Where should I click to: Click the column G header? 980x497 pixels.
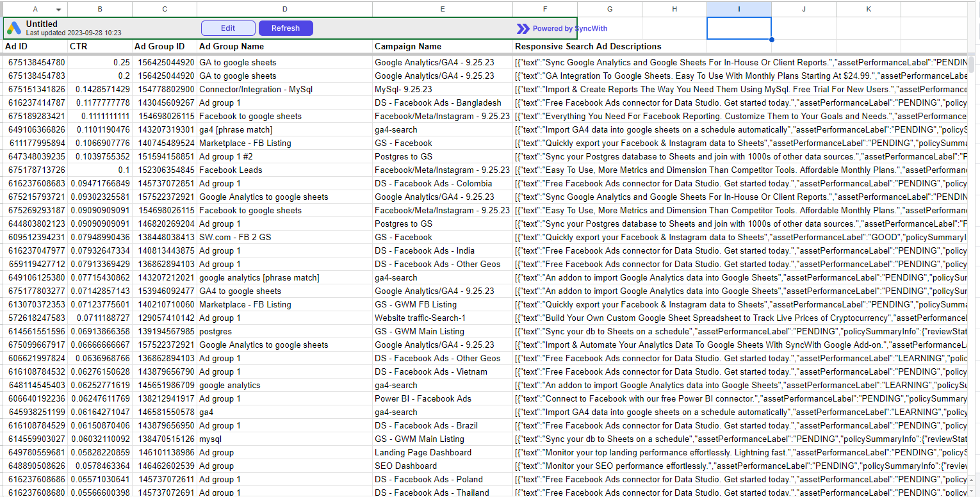click(610, 9)
